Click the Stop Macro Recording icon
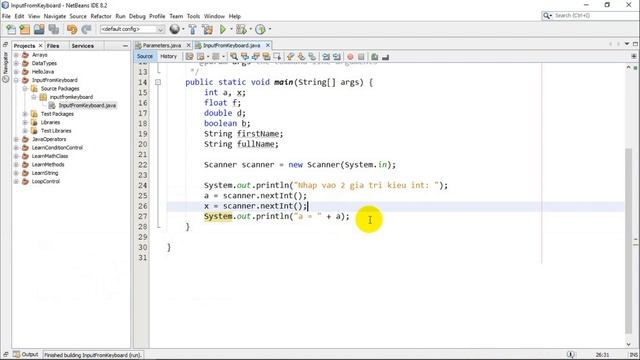 tap(361, 57)
